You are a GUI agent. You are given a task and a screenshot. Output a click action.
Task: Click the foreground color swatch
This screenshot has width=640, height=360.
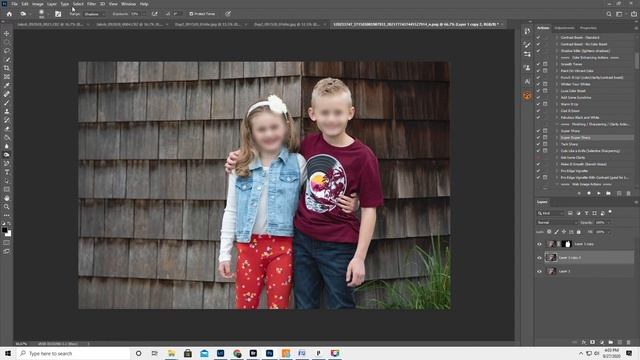pos(4,230)
